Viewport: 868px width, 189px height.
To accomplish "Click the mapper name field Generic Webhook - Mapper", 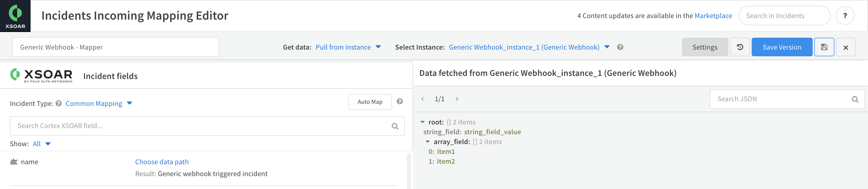I will coord(116,47).
